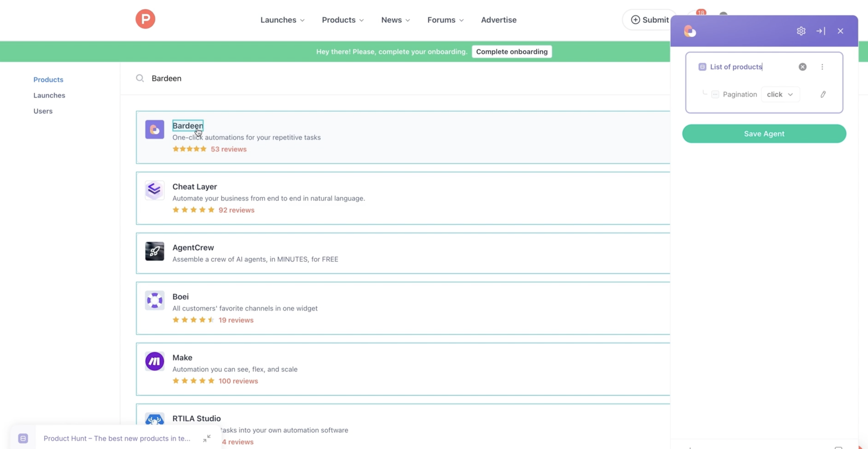
Task: Click list icon next to List of products
Action: coord(702,67)
